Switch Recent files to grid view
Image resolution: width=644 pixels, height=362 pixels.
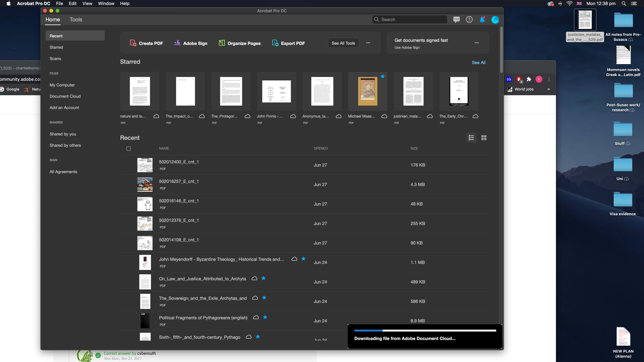(x=484, y=138)
